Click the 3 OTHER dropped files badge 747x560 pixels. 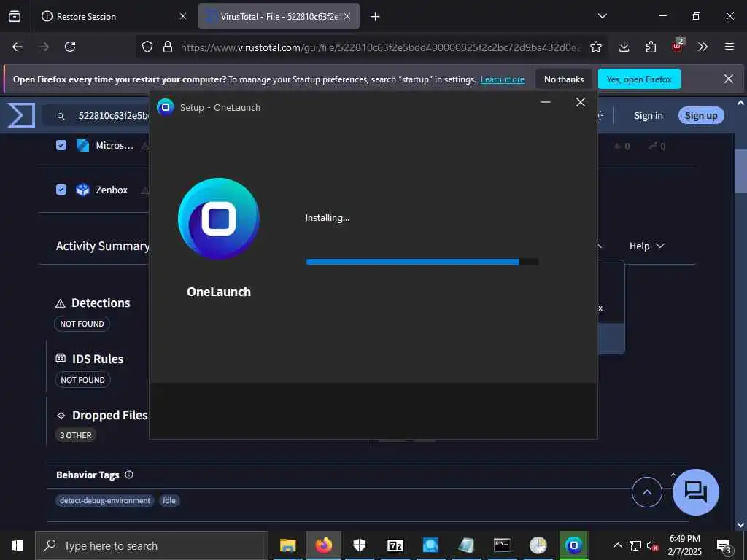(x=76, y=435)
